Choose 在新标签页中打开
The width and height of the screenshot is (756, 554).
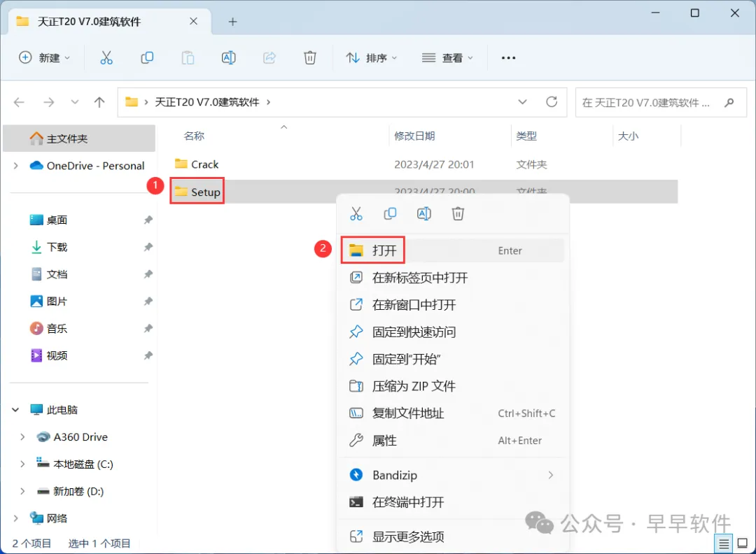[x=452, y=278]
